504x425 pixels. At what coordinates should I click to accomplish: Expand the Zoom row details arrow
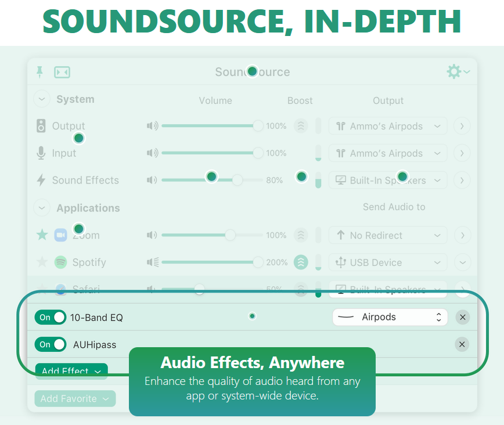tap(463, 235)
